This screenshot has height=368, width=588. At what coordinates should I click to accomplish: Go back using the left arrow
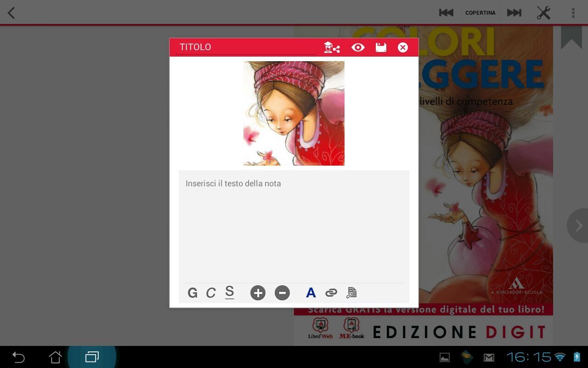point(11,12)
